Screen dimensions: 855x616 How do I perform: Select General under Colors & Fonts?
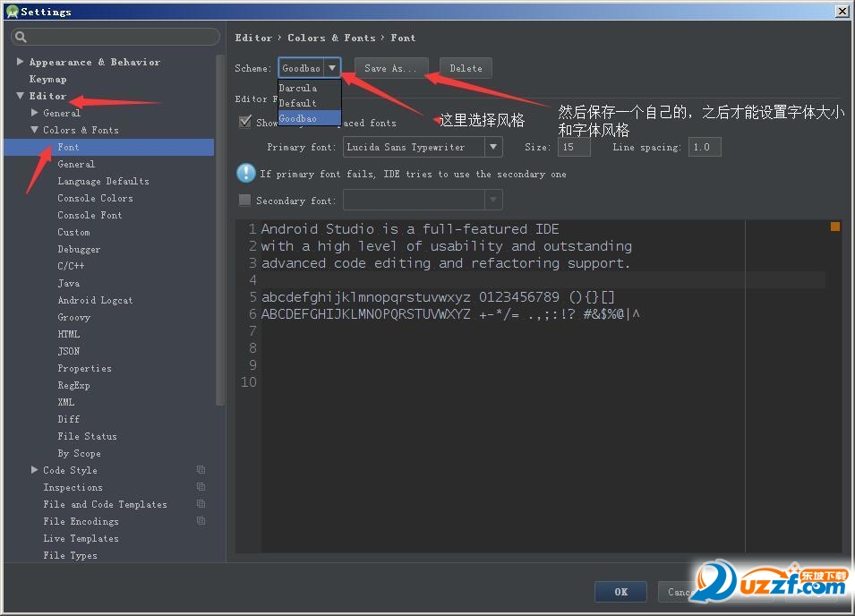click(x=76, y=164)
